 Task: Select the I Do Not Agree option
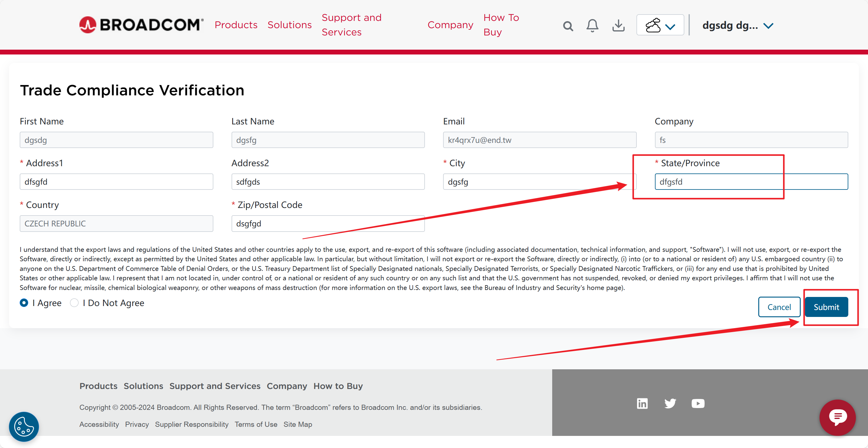click(x=74, y=303)
